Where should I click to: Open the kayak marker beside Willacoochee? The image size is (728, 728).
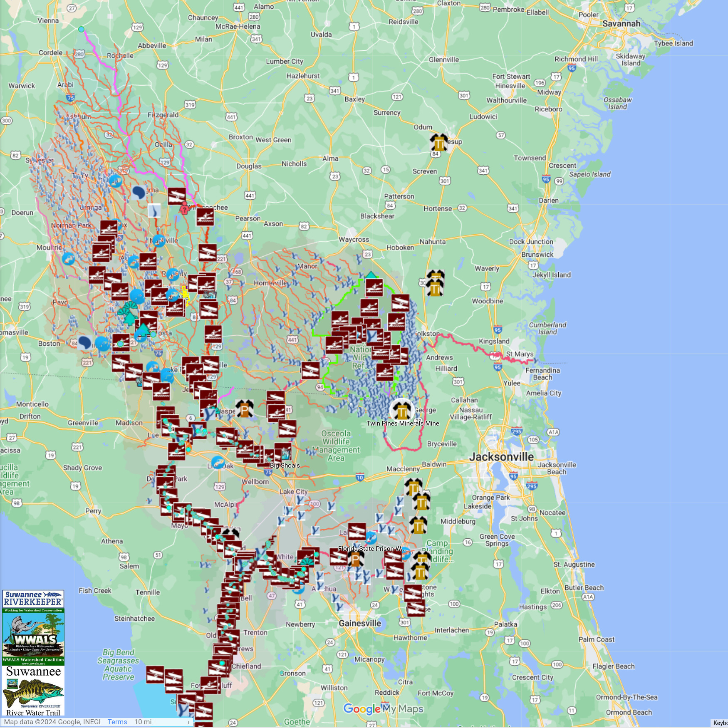point(205,217)
